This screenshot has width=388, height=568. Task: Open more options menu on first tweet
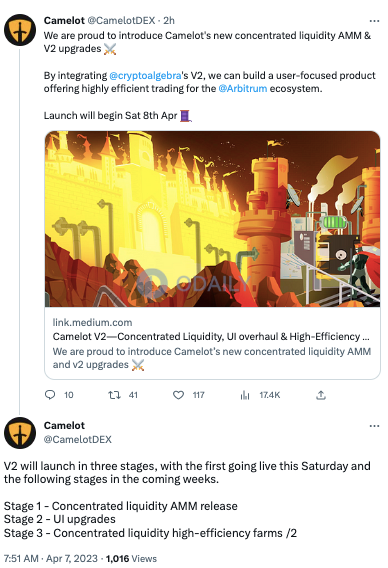pyautogui.click(x=374, y=21)
